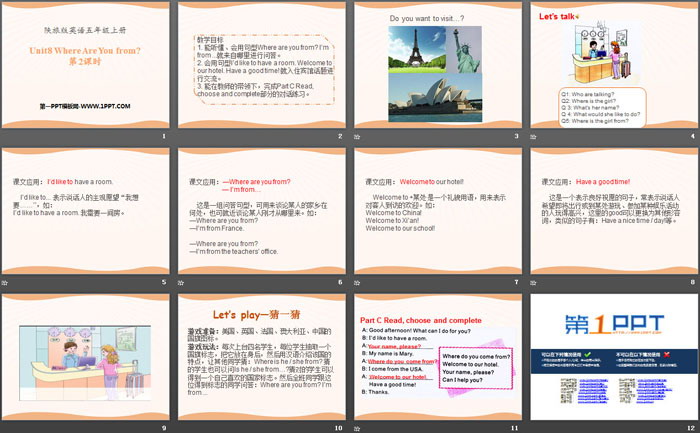Select slide 7 about 'Welcome to our hotel'

(x=438, y=211)
